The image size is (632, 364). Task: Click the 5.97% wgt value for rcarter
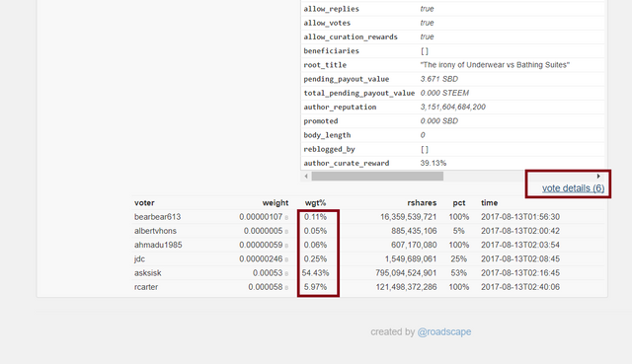315,287
